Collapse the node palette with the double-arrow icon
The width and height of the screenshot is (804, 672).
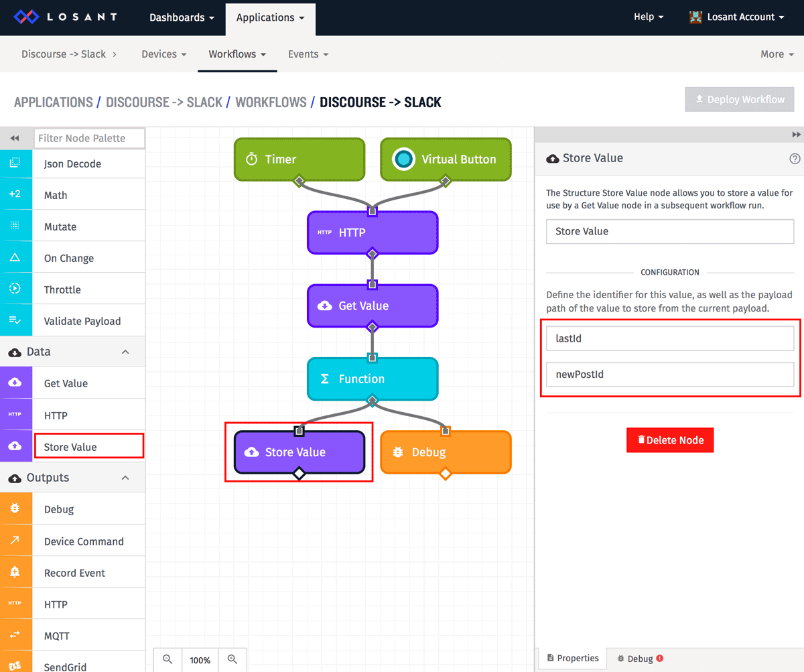click(x=14, y=138)
